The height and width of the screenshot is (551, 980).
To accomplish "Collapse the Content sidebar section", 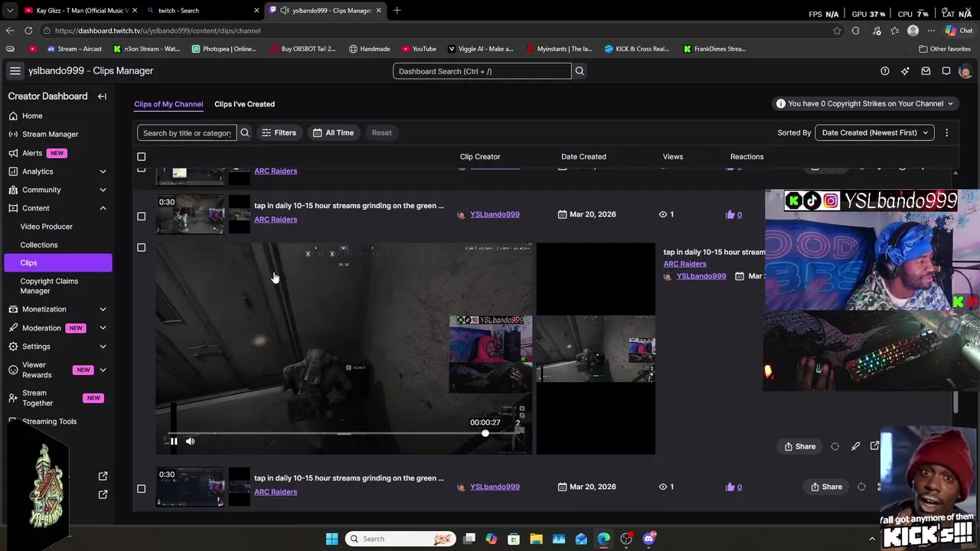I will [103, 208].
